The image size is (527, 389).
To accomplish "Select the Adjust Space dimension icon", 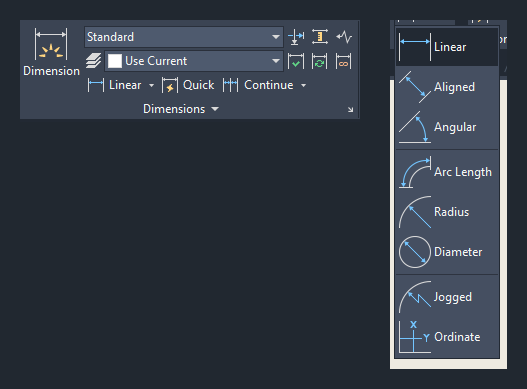I will tap(320, 37).
